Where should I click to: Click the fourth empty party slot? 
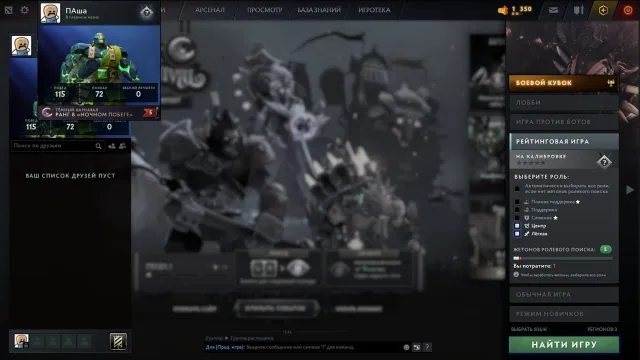[x=84, y=341]
